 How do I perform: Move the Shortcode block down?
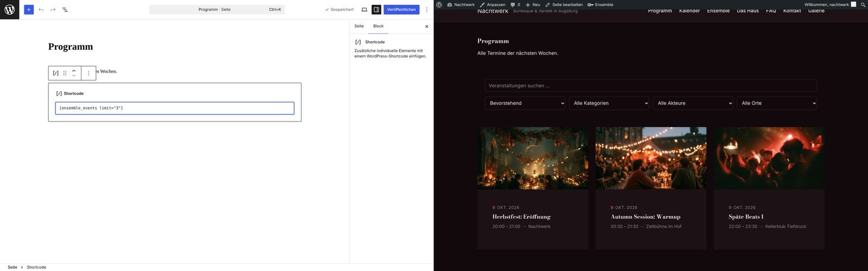74,76
